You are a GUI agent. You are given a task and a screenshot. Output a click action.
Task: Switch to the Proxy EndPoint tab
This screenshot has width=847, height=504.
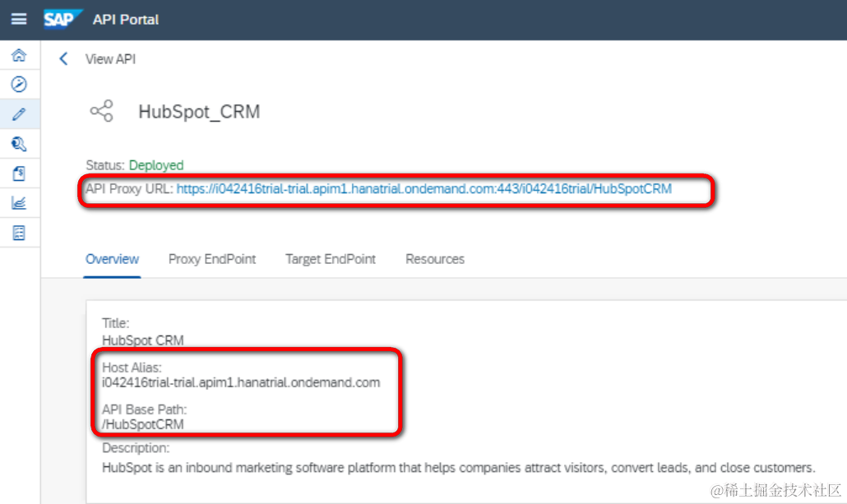[212, 259]
